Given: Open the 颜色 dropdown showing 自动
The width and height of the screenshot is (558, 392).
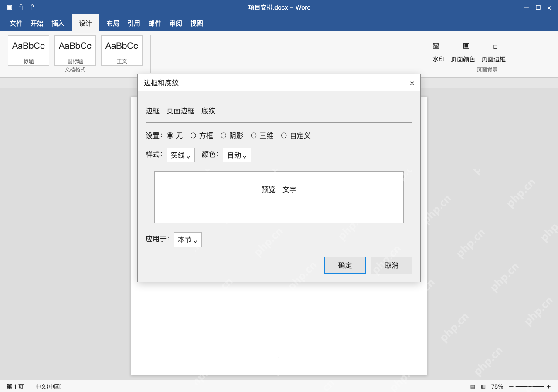Looking at the screenshot, I should tap(237, 155).
